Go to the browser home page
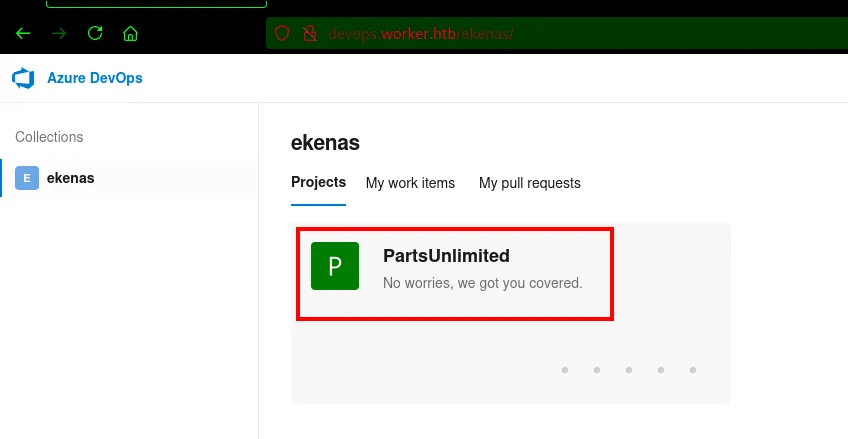 (x=130, y=33)
